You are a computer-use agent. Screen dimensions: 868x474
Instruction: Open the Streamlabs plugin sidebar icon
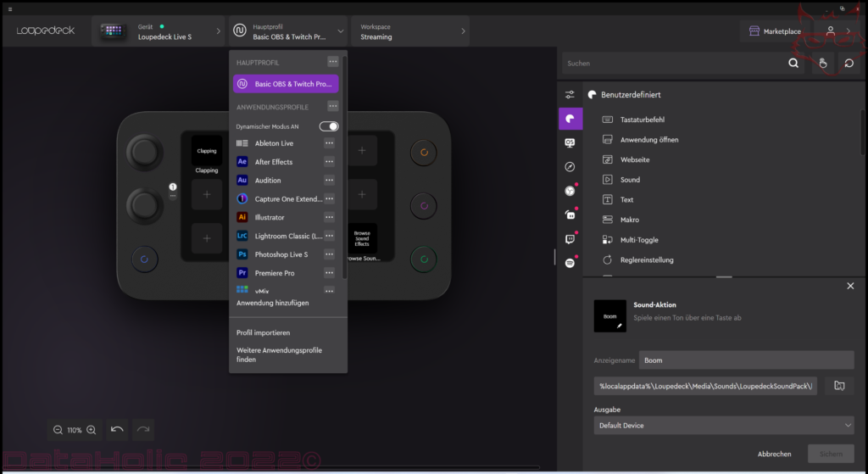(x=570, y=215)
